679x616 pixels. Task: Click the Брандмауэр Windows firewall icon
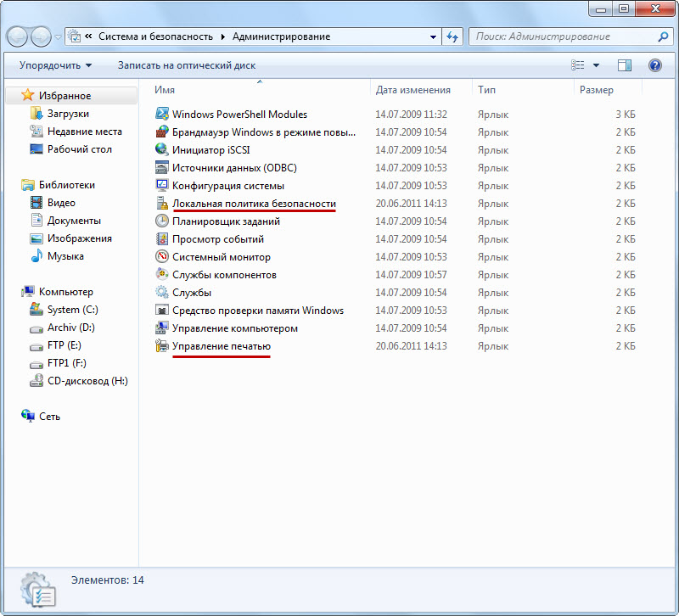pyautogui.click(x=162, y=132)
